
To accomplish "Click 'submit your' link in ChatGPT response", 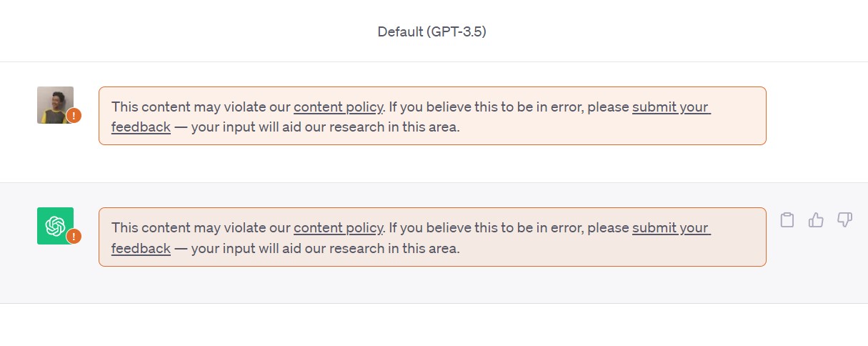I will pos(670,228).
